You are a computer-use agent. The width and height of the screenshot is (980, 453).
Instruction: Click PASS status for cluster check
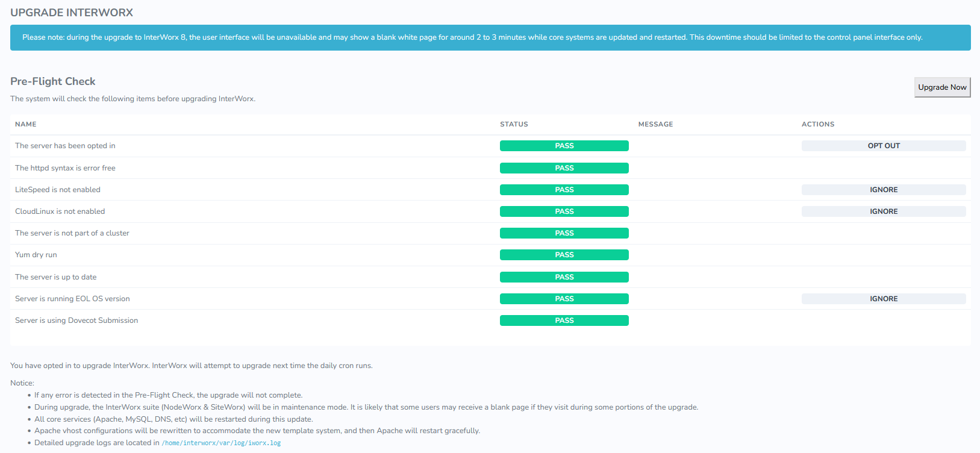[x=564, y=233]
